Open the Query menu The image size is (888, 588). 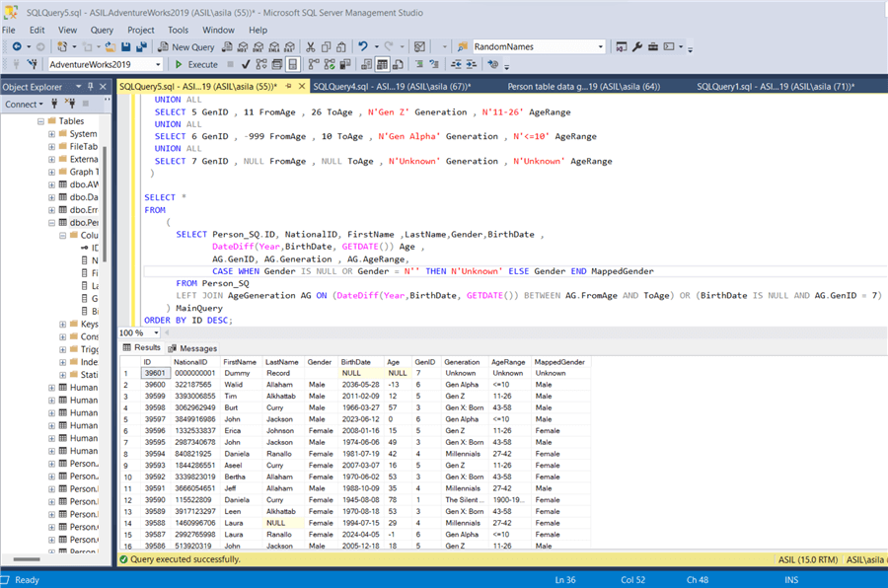(x=102, y=30)
